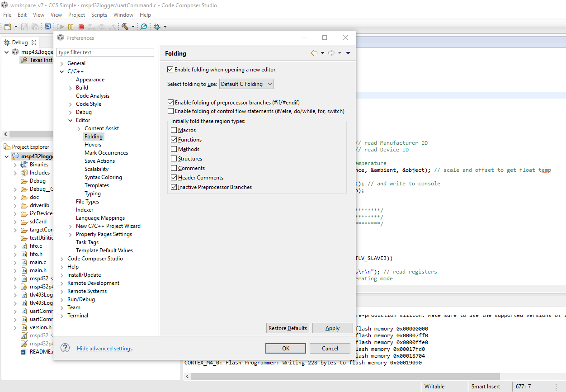
Task: Click the Build hammer icon
Action: (x=125, y=27)
